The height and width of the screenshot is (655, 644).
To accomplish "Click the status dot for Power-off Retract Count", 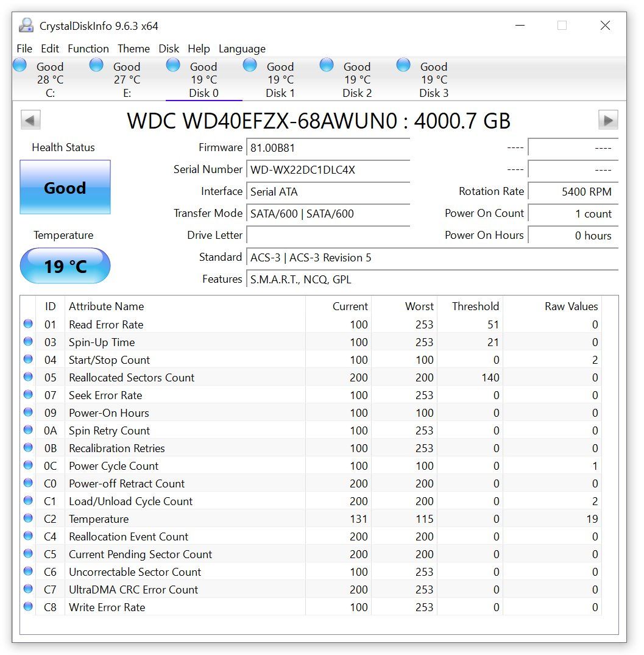I will pos(28,483).
